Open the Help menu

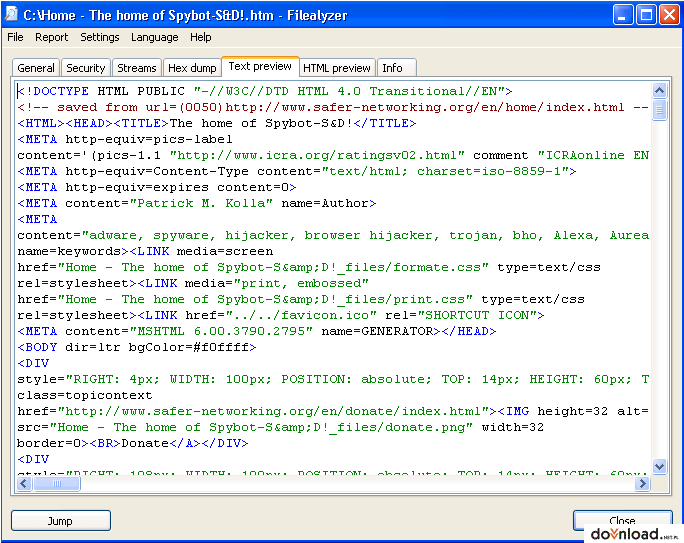[x=200, y=37]
